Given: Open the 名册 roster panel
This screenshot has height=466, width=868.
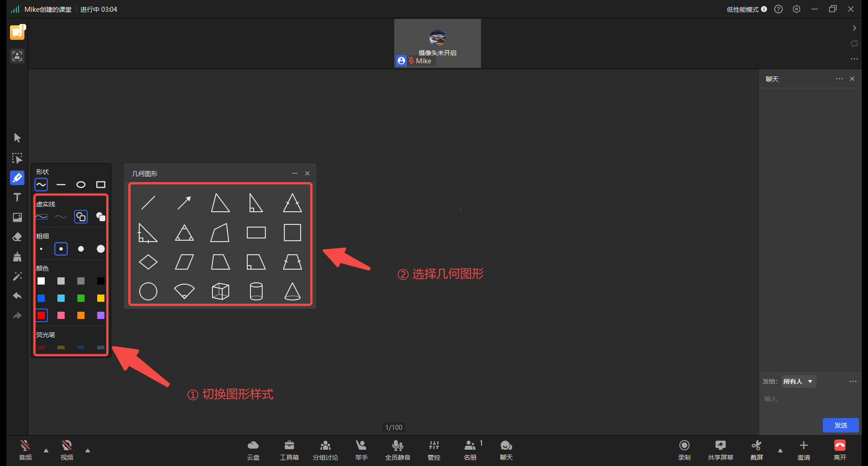Looking at the screenshot, I should pos(470,450).
